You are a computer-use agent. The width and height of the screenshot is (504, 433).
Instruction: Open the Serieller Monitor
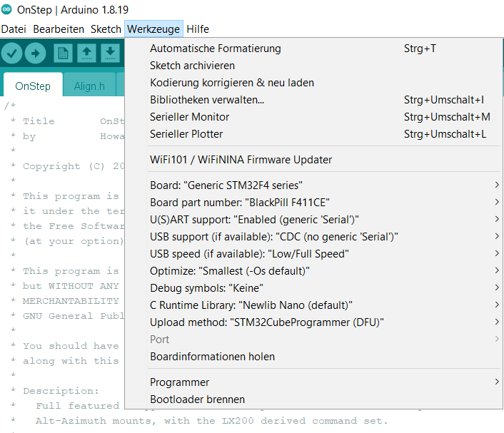point(313,117)
